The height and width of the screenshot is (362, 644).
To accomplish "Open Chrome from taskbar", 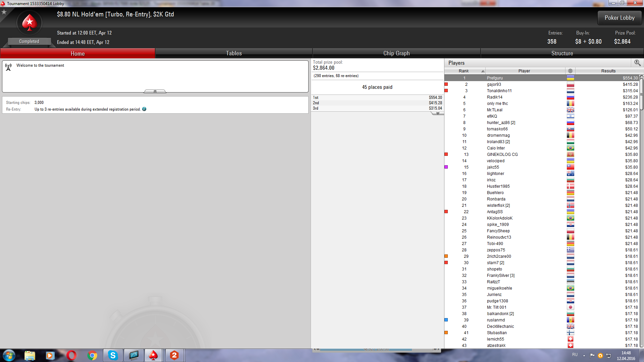I will coord(92,355).
